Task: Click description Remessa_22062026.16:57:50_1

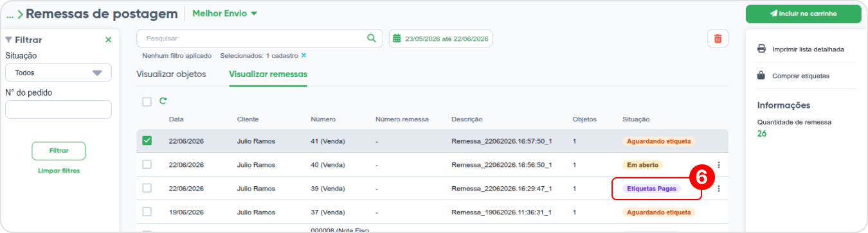Action: 502,141
